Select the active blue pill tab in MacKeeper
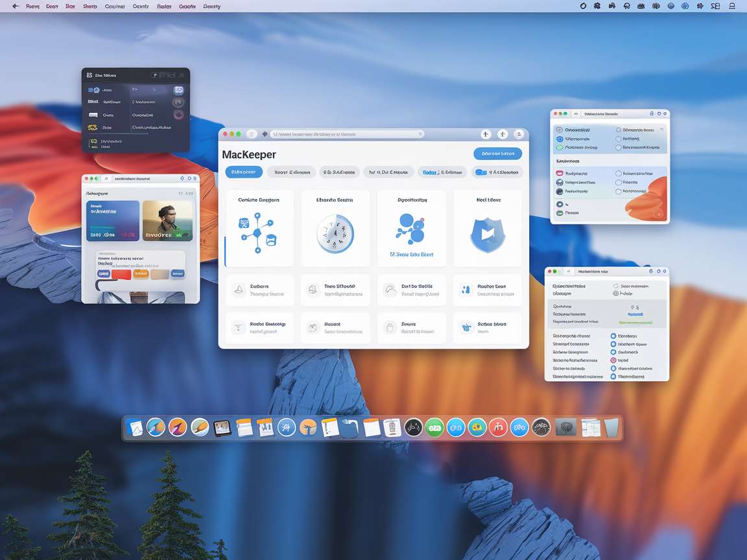Screen dimensions: 747x560 pyautogui.click(x=244, y=172)
